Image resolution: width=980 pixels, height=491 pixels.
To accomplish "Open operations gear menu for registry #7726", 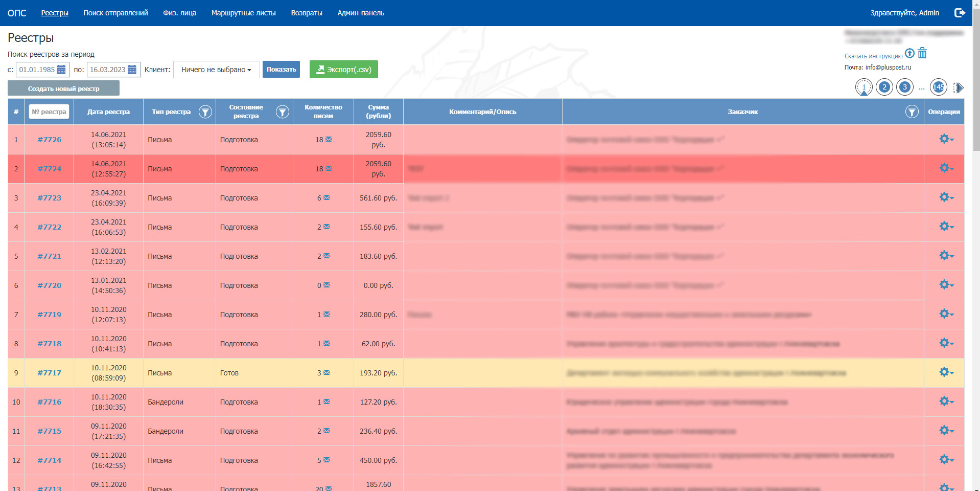I will tap(946, 139).
